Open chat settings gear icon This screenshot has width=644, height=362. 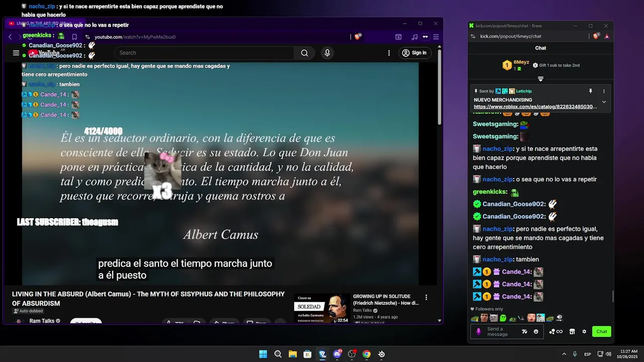[584, 331]
